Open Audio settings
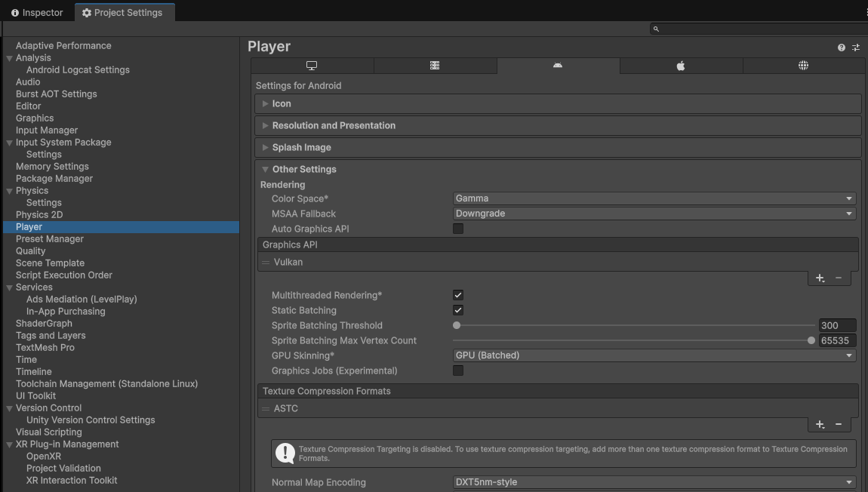This screenshot has height=492, width=868. point(28,82)
